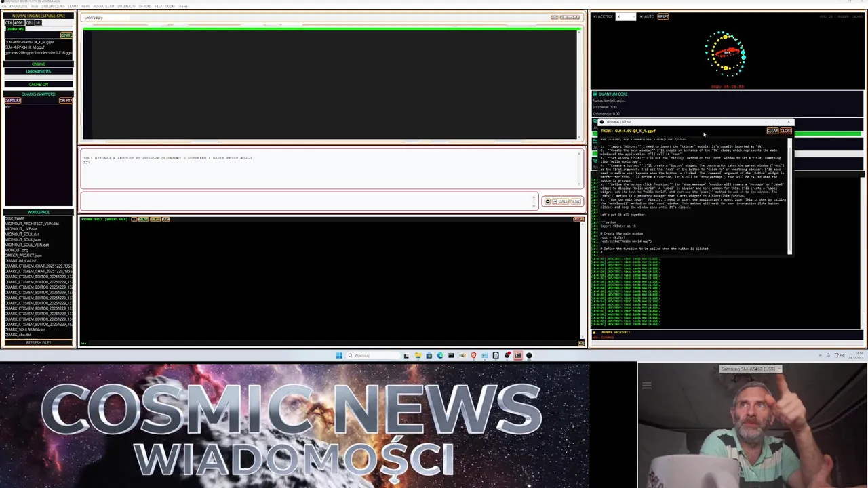Click the icon at shell panel's right edge

581,343
